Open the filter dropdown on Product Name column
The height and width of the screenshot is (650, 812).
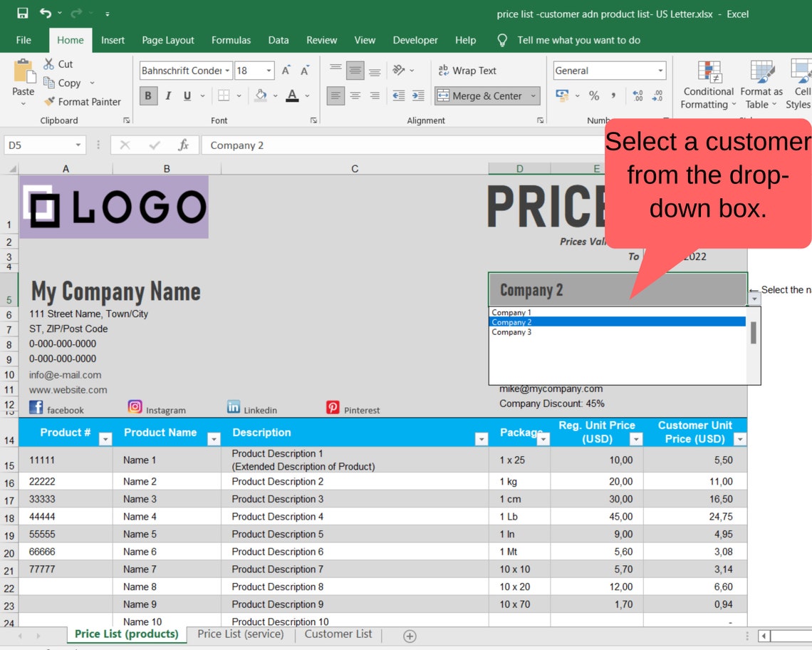pyautogui.click(x=214, y=439)
